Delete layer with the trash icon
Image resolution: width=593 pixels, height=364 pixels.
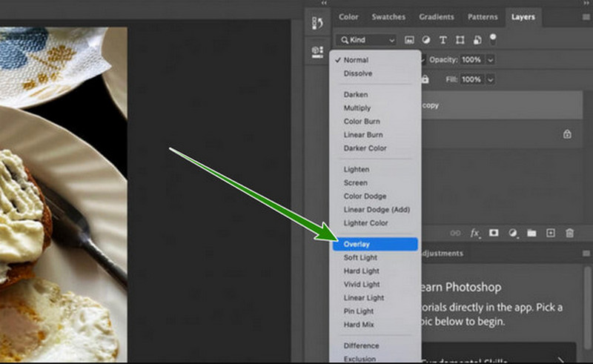(x=569, y=233)
